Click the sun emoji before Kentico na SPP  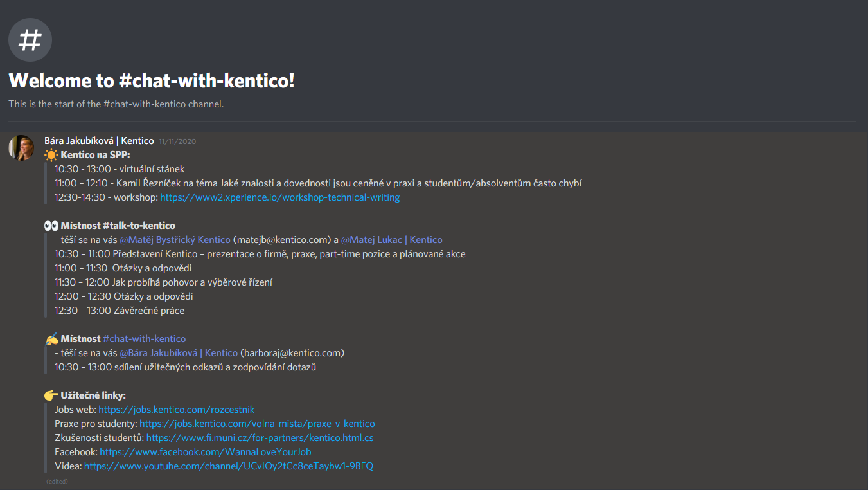[x=51, y=155]
